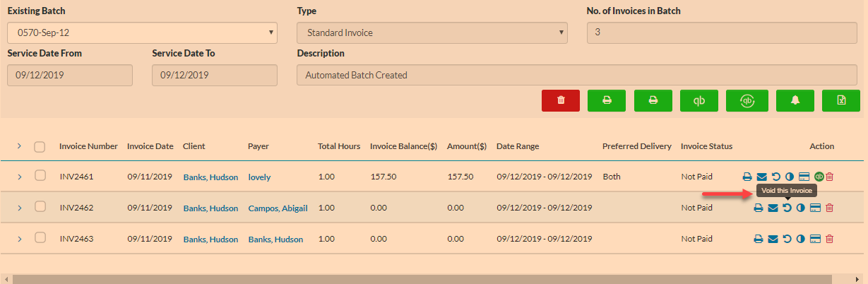
Task: Open the Type dropdown showing Standard Invoice
Action: (x=432, y=32)
